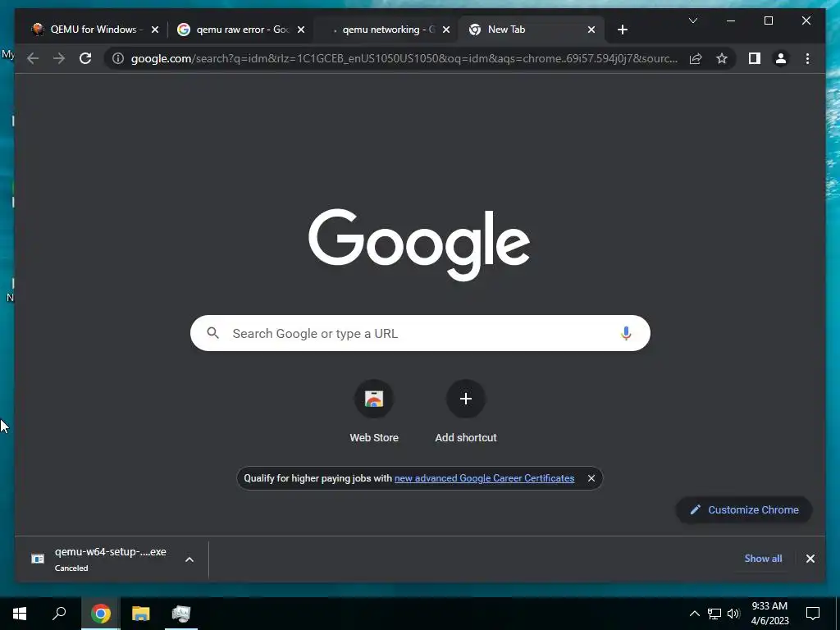The height and width of the screenshot is (630, 840).
Task: Open the Windows Start menu
Action: click(20, 614)
